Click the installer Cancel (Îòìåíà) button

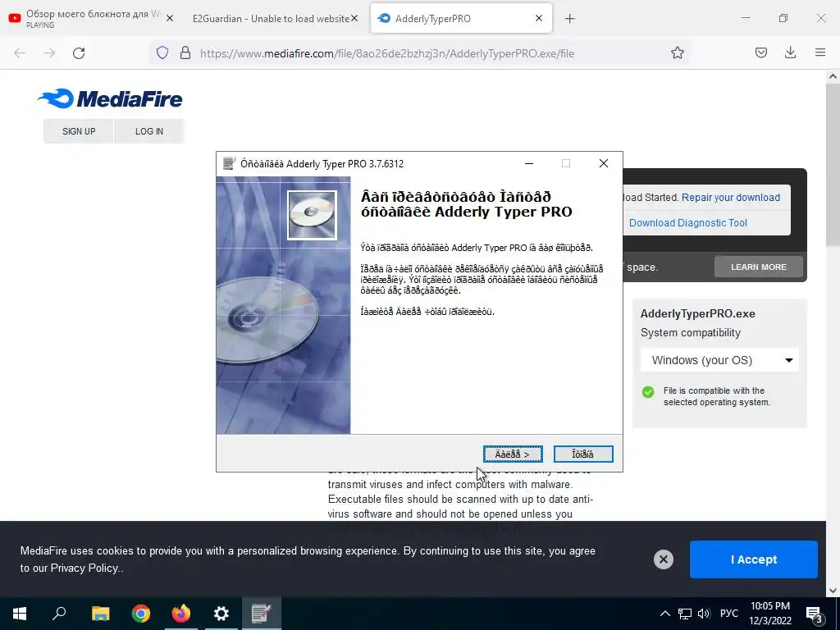pyautogui.click(x=583, y=454)
